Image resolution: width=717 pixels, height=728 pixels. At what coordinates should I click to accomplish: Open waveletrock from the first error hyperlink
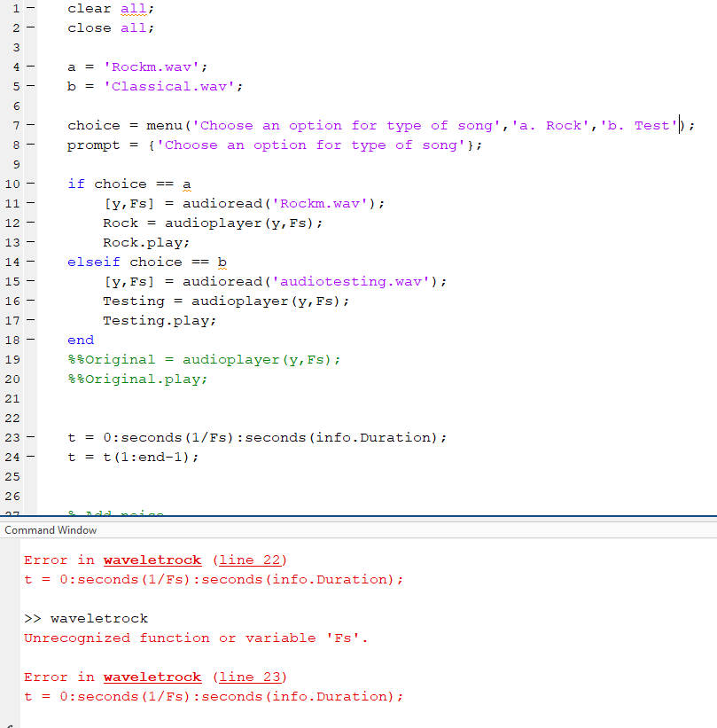[152, 560]
